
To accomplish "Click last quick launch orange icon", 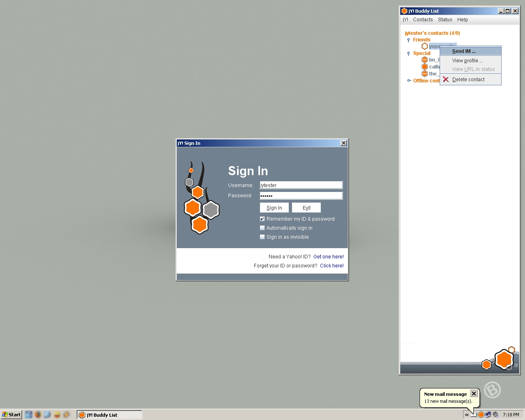I will pyautogui.click(x=66, y=415).
